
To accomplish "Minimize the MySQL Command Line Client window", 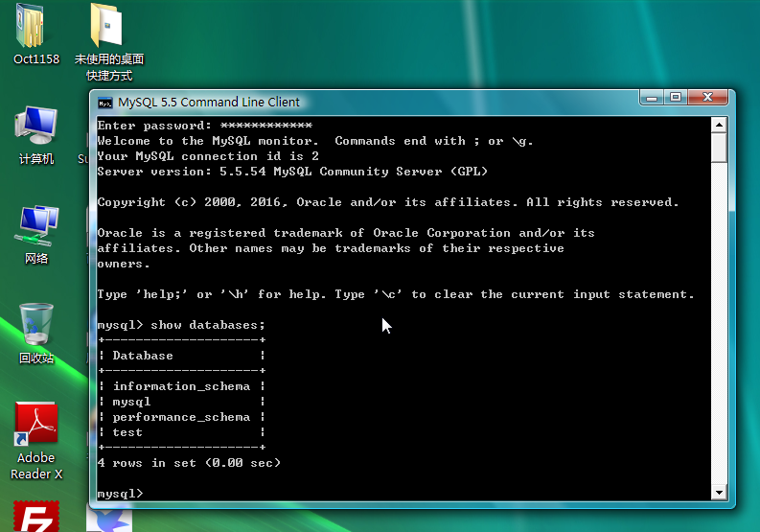I will coord(653,97).
